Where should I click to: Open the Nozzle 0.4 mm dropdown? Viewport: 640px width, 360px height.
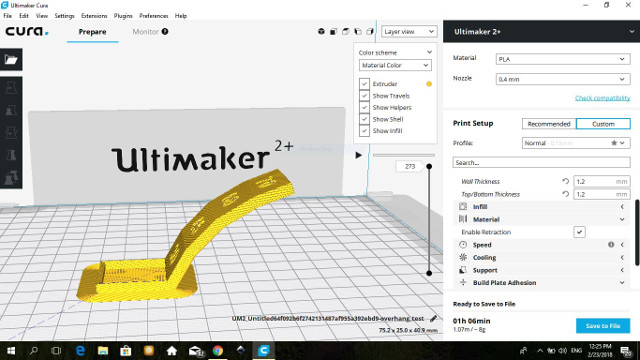pyautogui.click(x=563, y=79)
